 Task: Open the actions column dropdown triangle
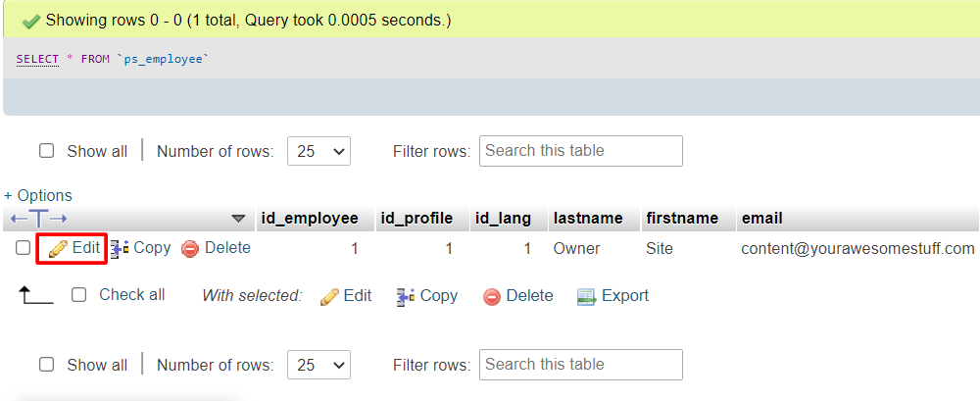coord(238,218)
